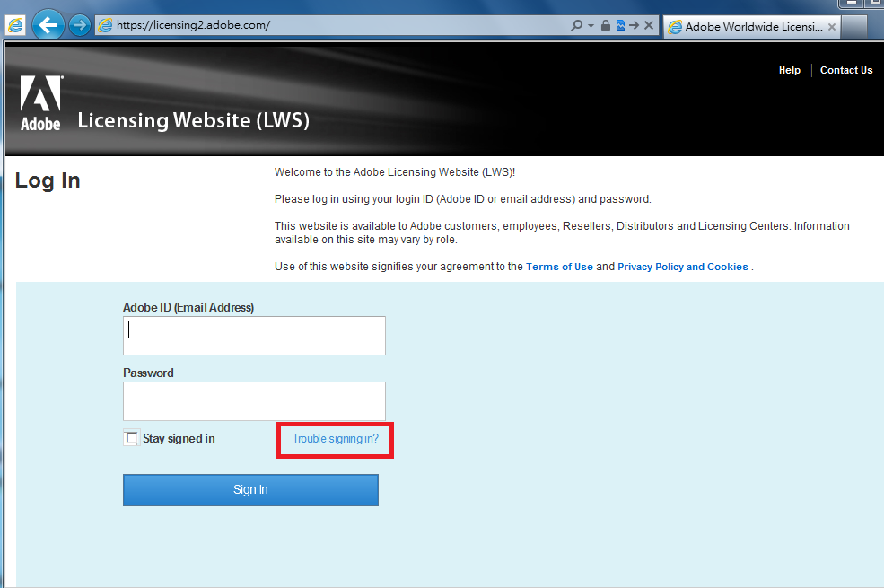Click the site favicon in the address bar
884x588 pixels.
click(105, 25)
